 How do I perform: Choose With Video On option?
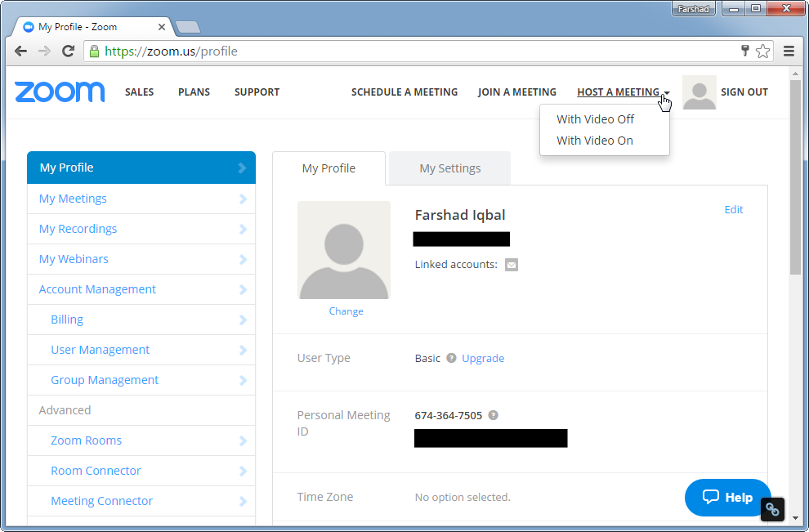click(x=594, y=141)
